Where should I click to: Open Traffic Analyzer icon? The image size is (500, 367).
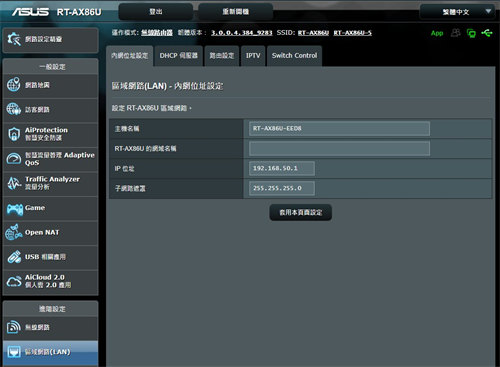(14, 183)
